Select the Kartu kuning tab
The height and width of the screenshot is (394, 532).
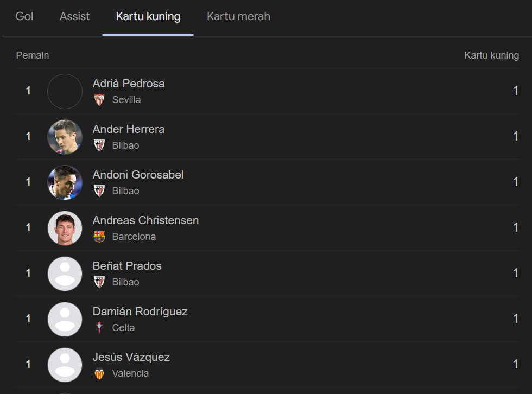148,16
